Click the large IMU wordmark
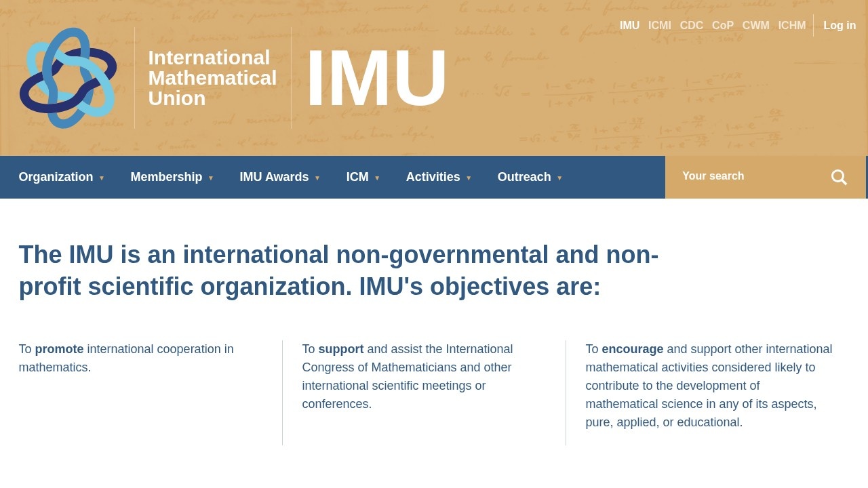 [376, 79]
